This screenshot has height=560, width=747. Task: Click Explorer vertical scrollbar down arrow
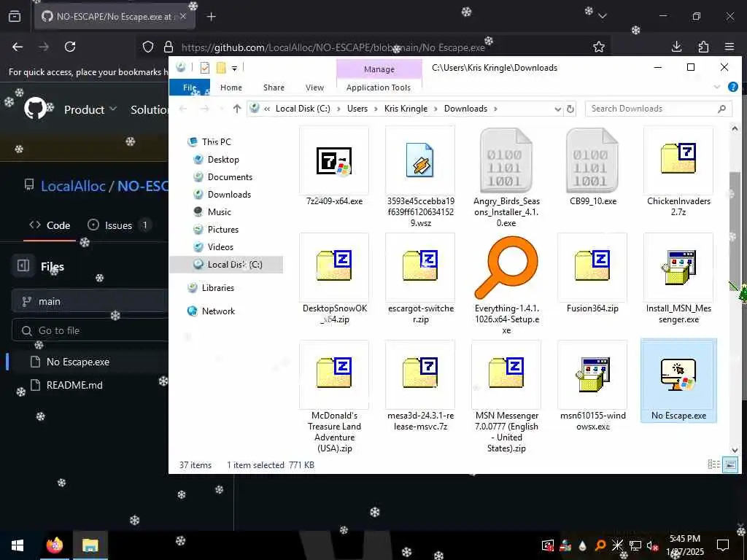click(734, 450)
